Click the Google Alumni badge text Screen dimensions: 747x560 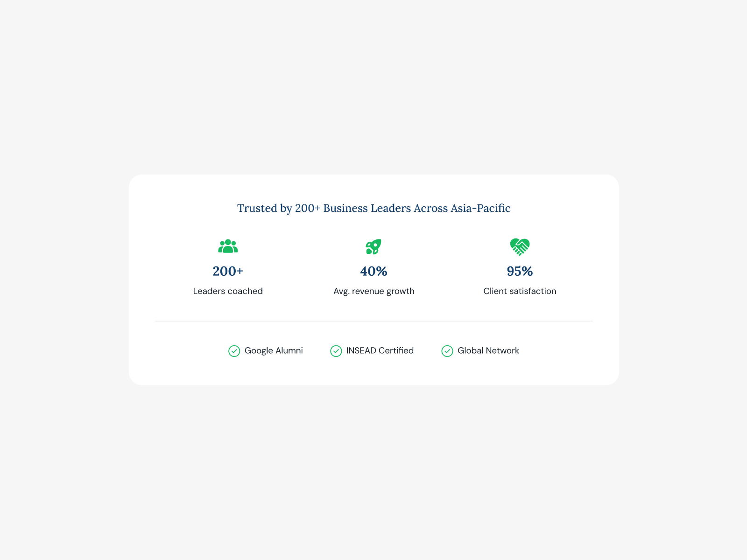274,350
